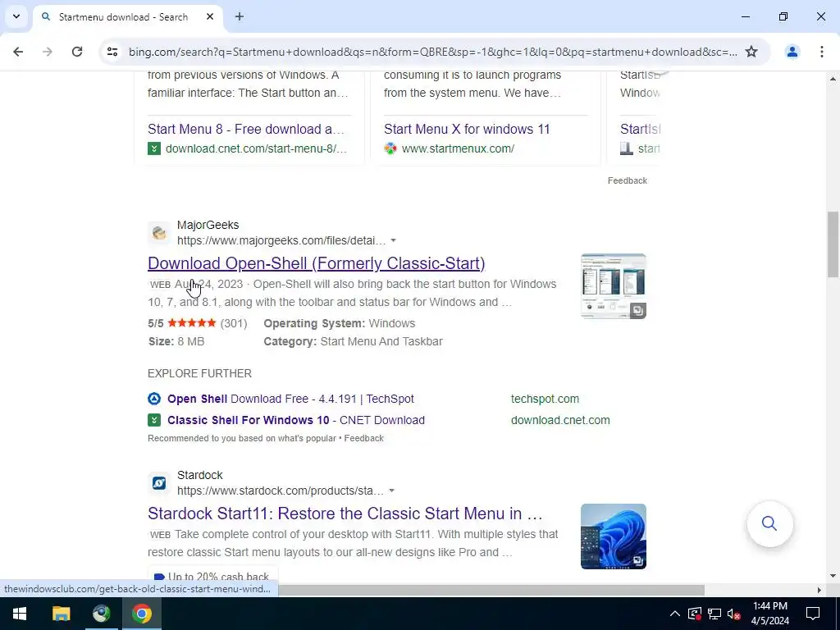Select the Startmenu download - Search tab
The height and width of the screenshot is (630, 840).
click(x=129, y=17)
